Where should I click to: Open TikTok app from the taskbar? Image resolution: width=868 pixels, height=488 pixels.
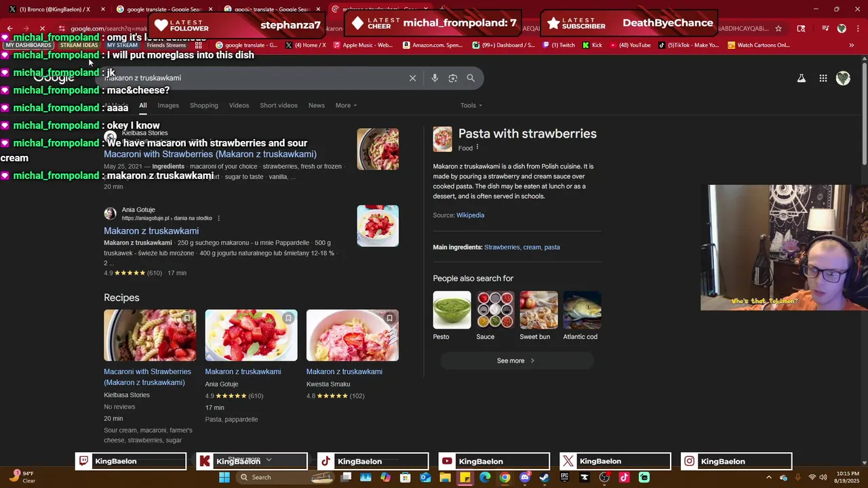(x=624, y=477)
